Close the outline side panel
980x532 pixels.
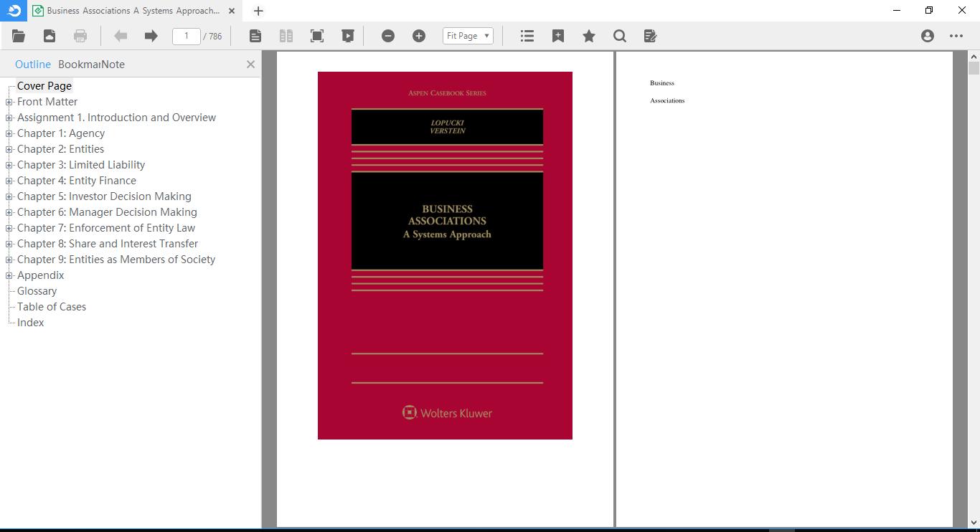(250, 65)
